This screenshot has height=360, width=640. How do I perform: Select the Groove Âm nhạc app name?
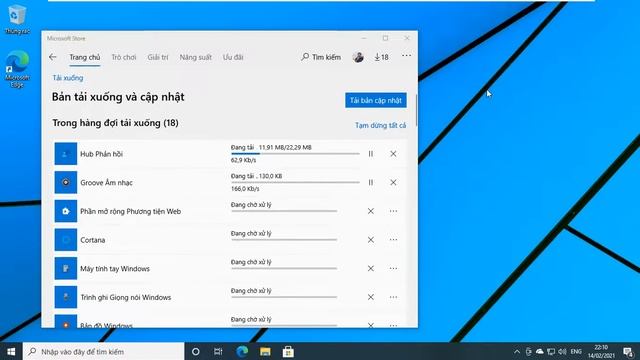click(x=106, y=182)
